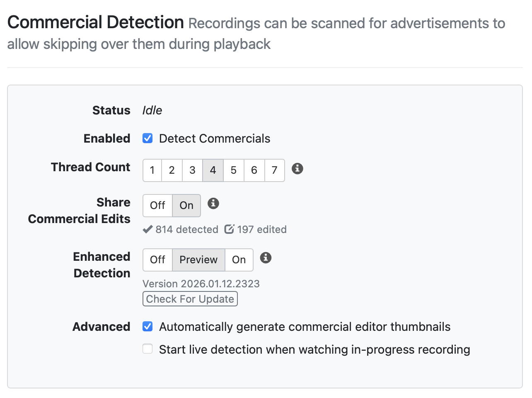This screenshot has height=398, width=532.
Task: Pick 6 in Thread Count selector
Action: (x=254, y=170)
